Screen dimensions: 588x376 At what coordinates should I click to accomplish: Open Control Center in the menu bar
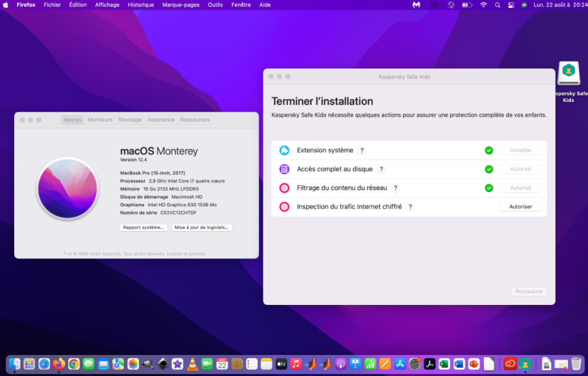(x=511, y=5)
